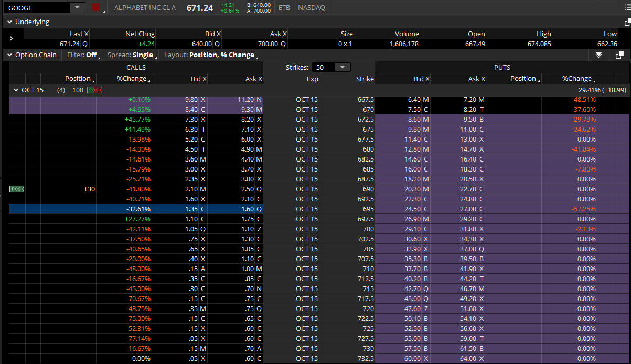Click the calls Position column header

[x=78, y=79]
